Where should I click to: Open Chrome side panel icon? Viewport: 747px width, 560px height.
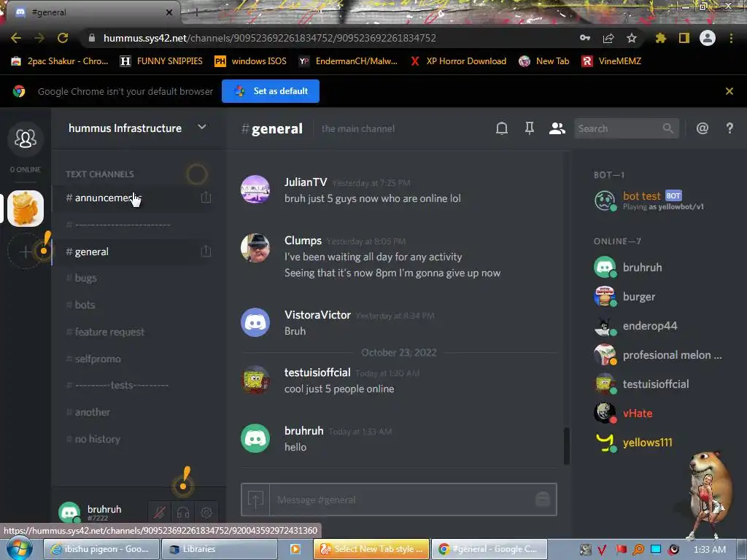click(x=684, y=38)
